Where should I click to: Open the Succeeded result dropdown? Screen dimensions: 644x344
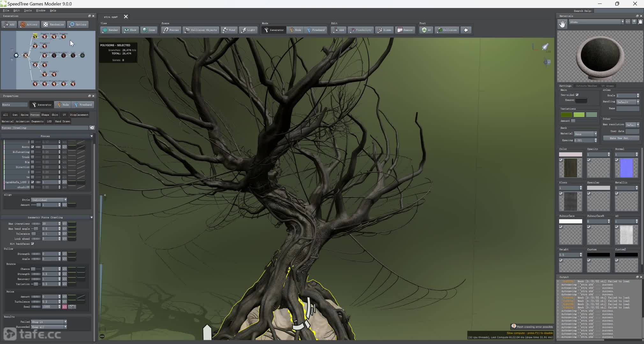point(49,327)
